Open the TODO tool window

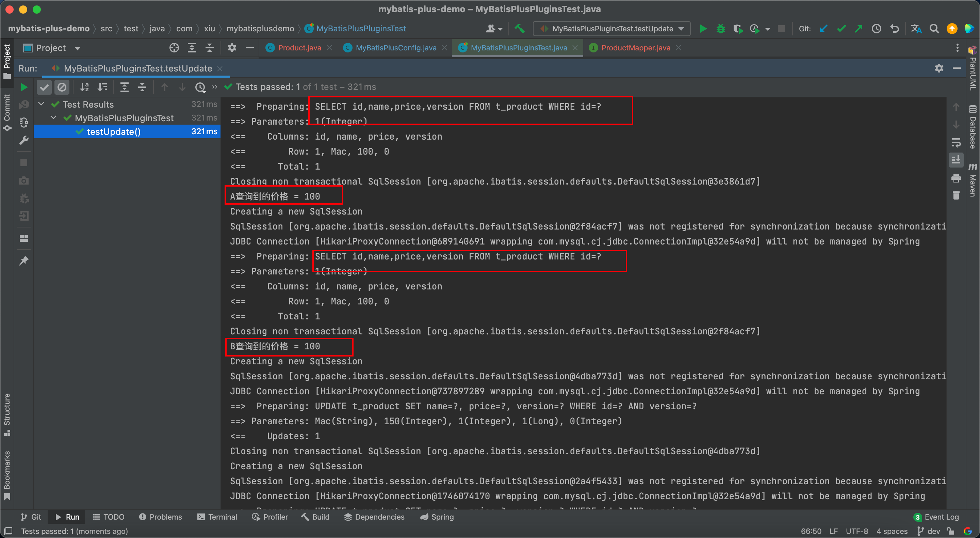pyautogui.click(x=109, y=517)
